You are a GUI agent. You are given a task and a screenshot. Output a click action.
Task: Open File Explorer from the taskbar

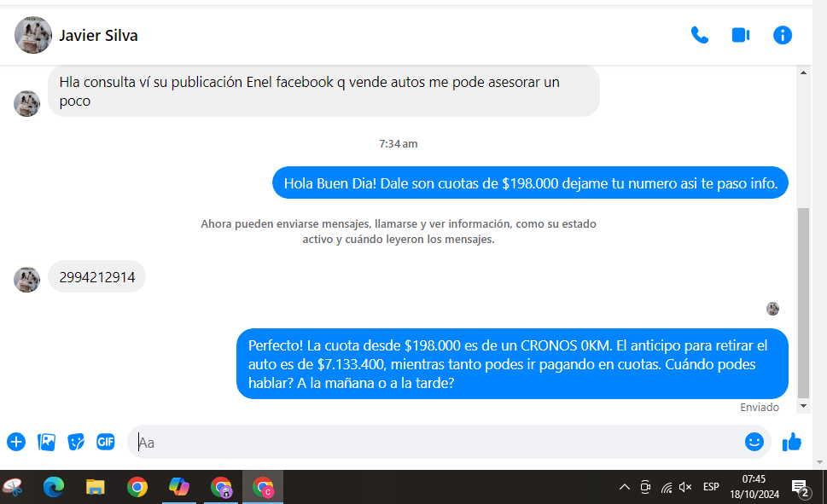point(96,487)
